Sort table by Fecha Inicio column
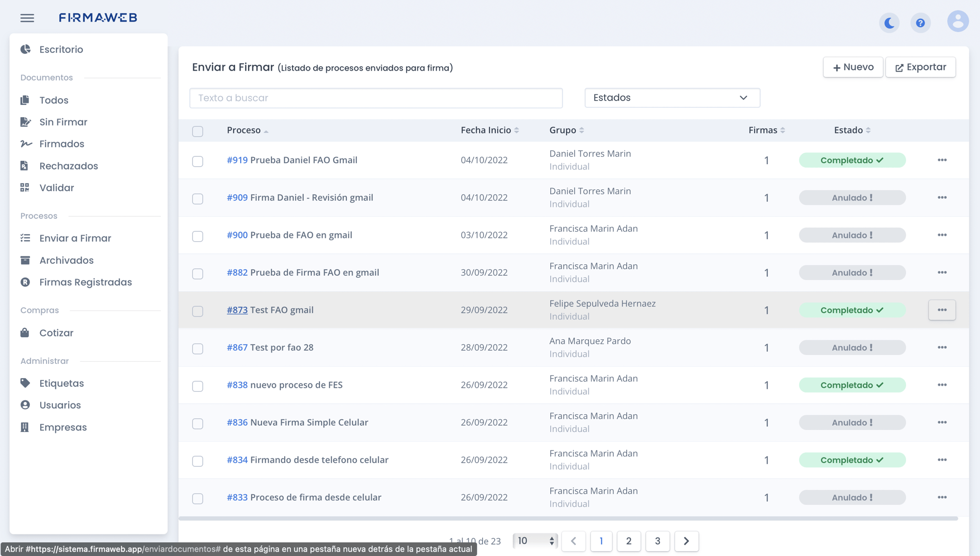The image size is (980, 556). point(490,130)
